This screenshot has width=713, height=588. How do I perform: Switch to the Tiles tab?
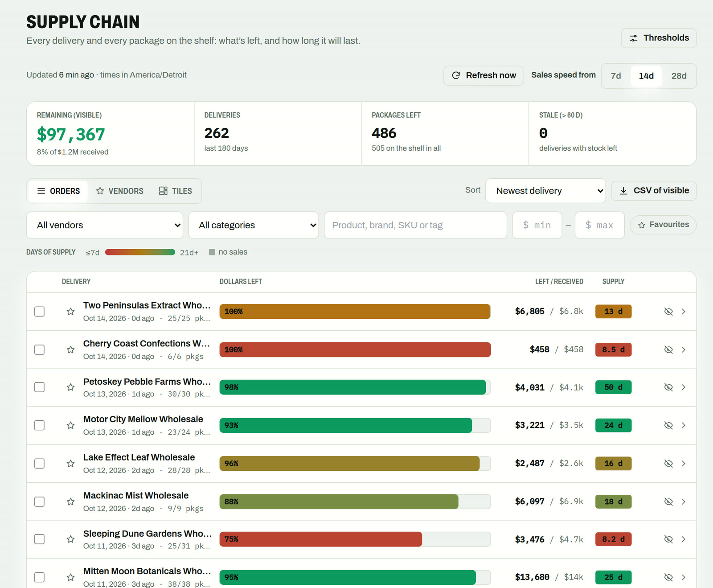coord(176,191)
